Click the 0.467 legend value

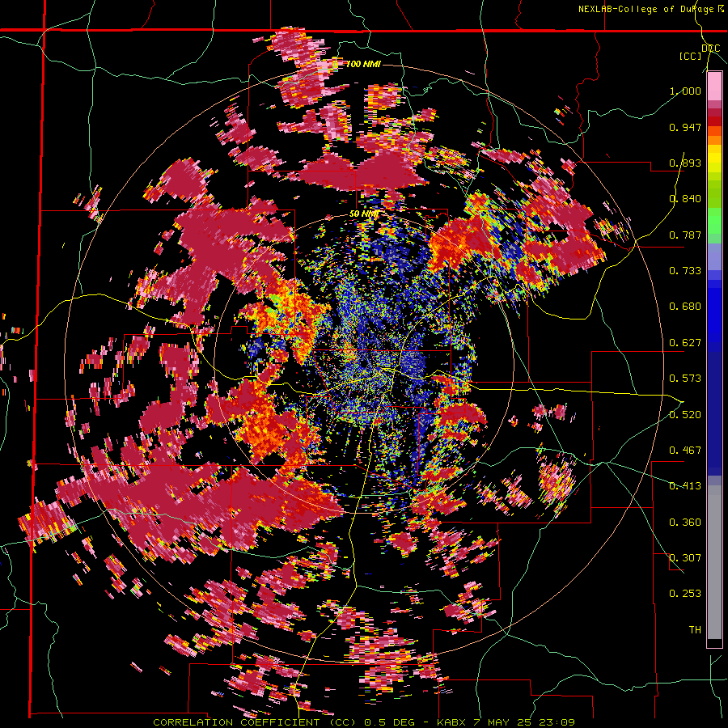[685, 451]
